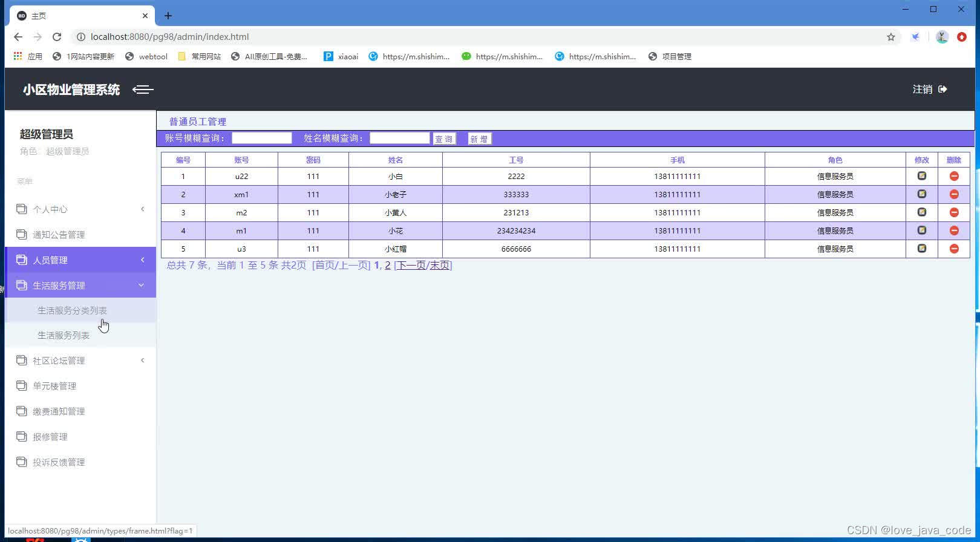Screen dimensions: 980x542
Task: Go to page 2 of results
Action: pos(388,265)
